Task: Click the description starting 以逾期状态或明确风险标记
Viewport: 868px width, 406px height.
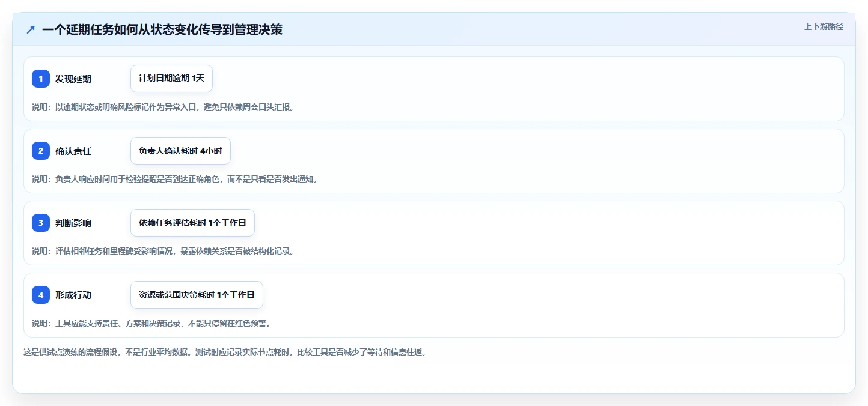Action: 163,107
